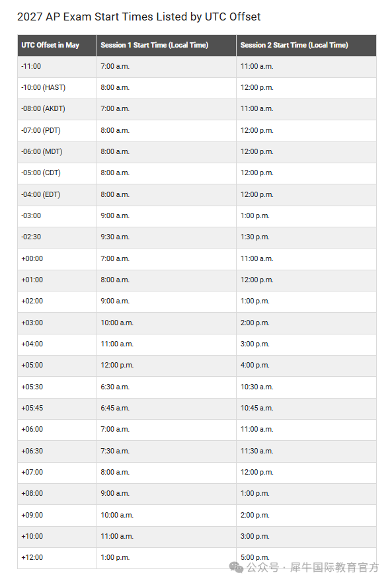Image resolution: width=392 pixels, height=583 pixels.
Task: Click the 4:00 p.m. Session 2 cell
Action: (307, 365)
